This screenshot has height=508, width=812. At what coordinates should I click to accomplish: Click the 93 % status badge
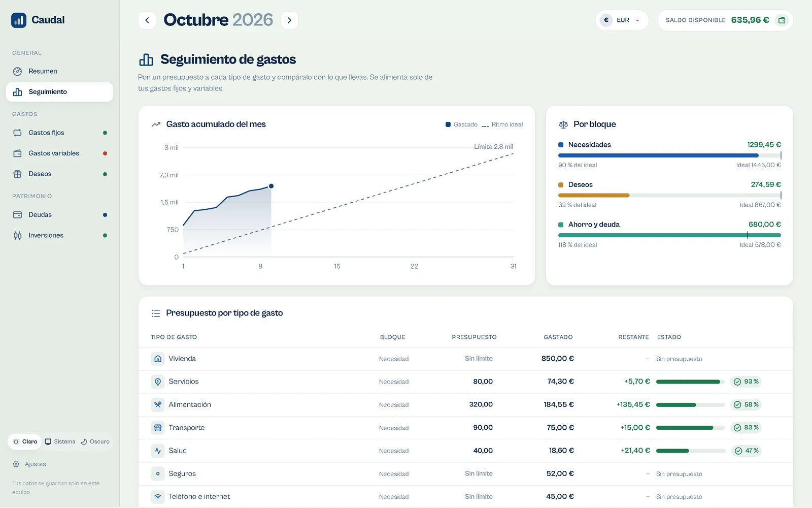pos(746,382)
